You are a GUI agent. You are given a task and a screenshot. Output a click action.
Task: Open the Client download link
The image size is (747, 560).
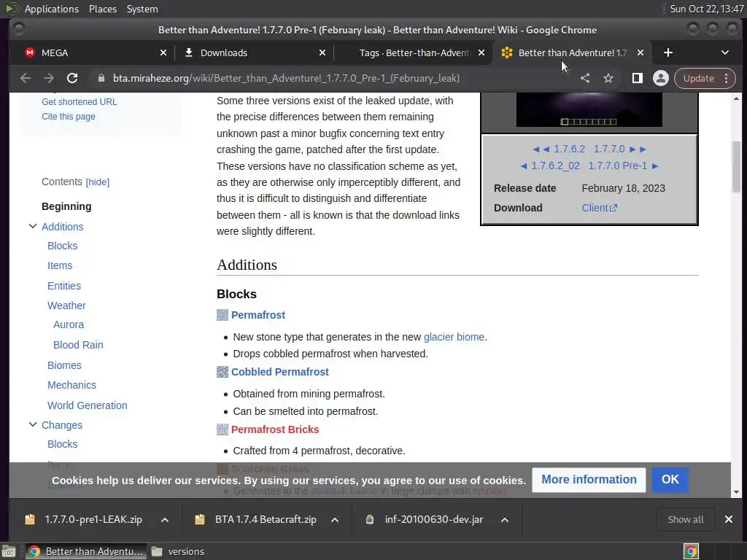[x=600, y=208]
